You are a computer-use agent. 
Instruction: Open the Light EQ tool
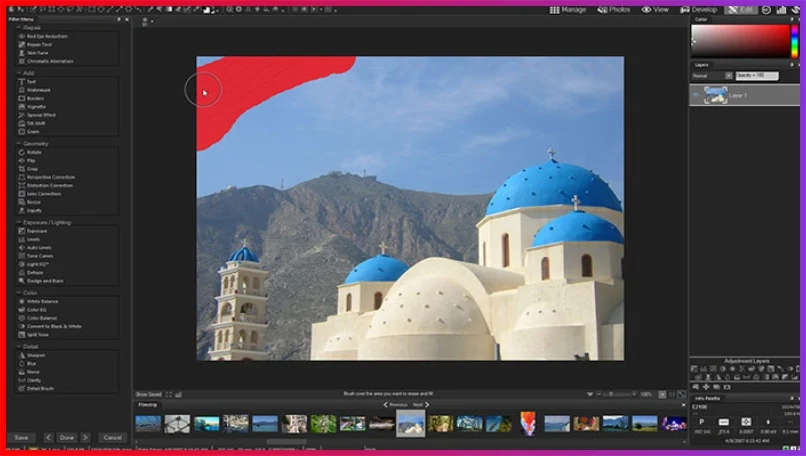[33, 264]
